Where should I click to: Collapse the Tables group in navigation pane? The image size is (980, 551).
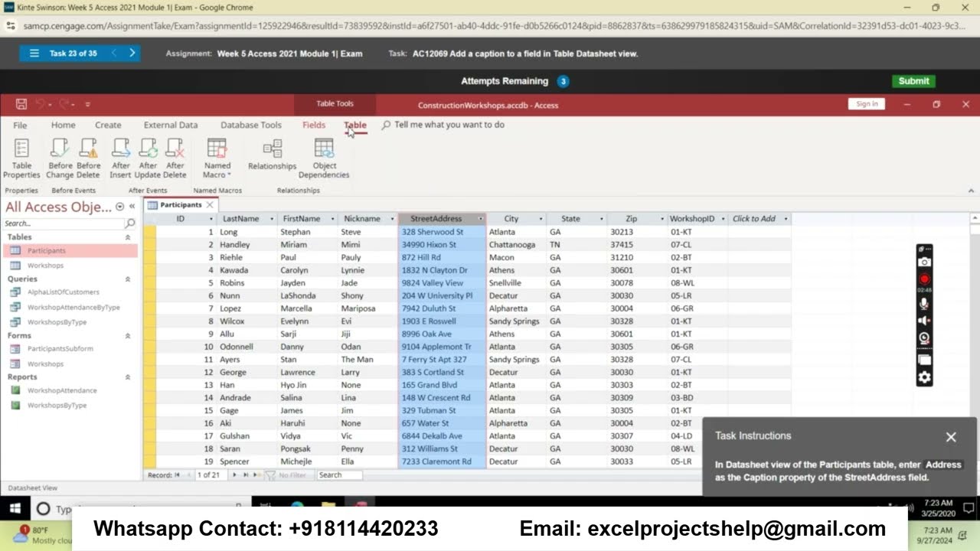tap(128, 237)
